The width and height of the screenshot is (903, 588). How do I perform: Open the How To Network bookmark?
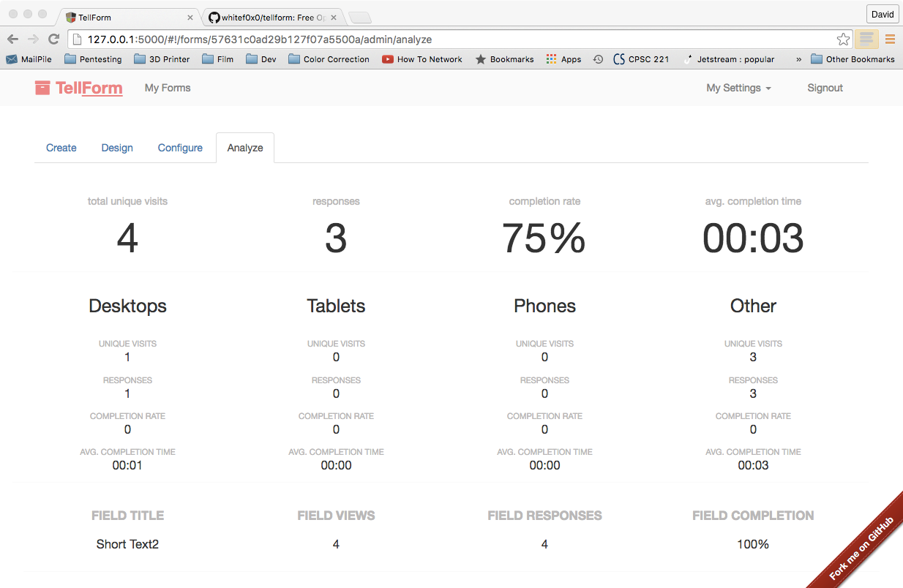[422, 59]
